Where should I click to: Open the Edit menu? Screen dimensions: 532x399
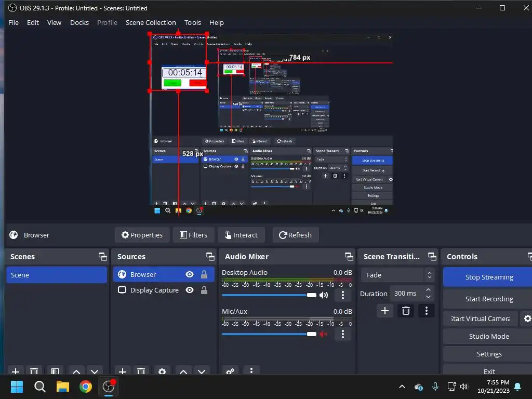(x=33, y=22)
